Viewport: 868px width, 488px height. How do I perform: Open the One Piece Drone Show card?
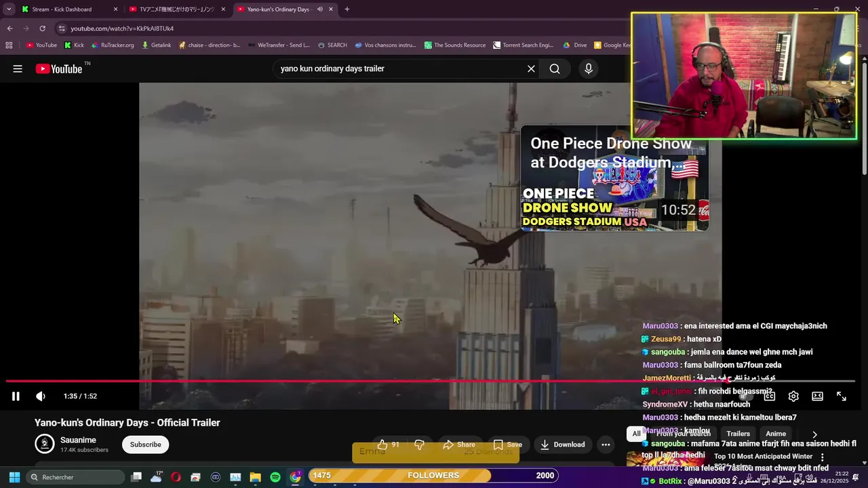click(x=614, y=178)
